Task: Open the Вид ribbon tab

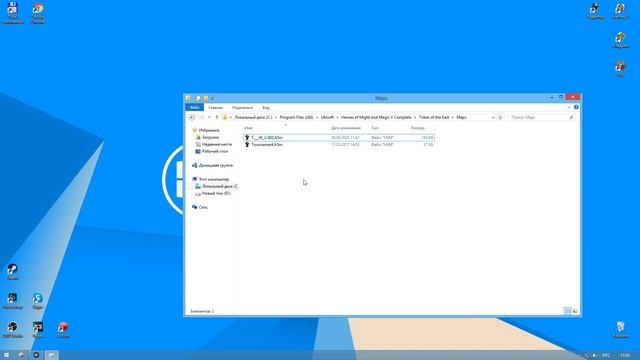Action: click(x=266, y=108)
